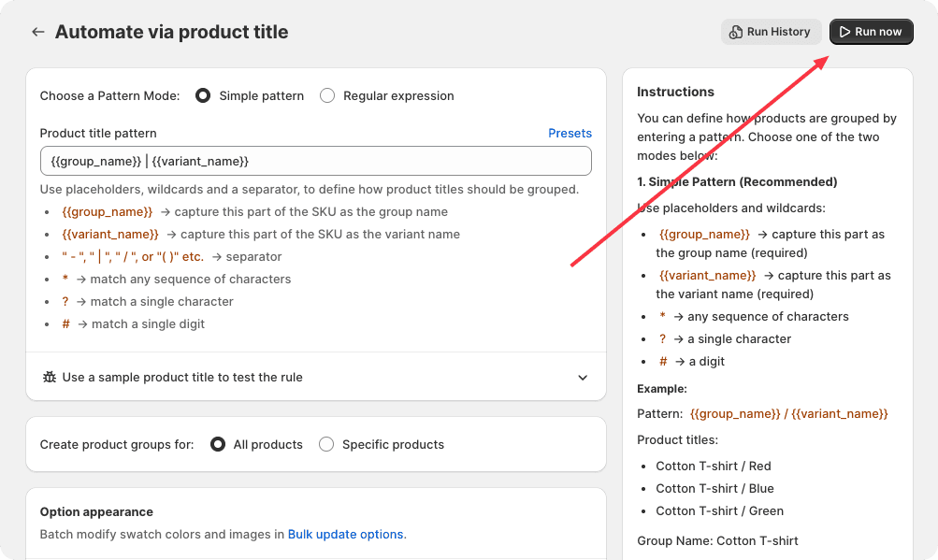Click 'Cotton T-shirt / Green' example item

720,511
